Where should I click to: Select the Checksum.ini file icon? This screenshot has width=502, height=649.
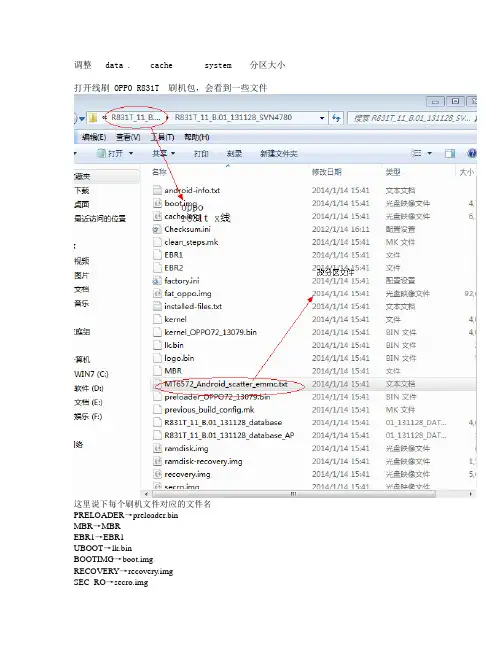click(157, 229)
